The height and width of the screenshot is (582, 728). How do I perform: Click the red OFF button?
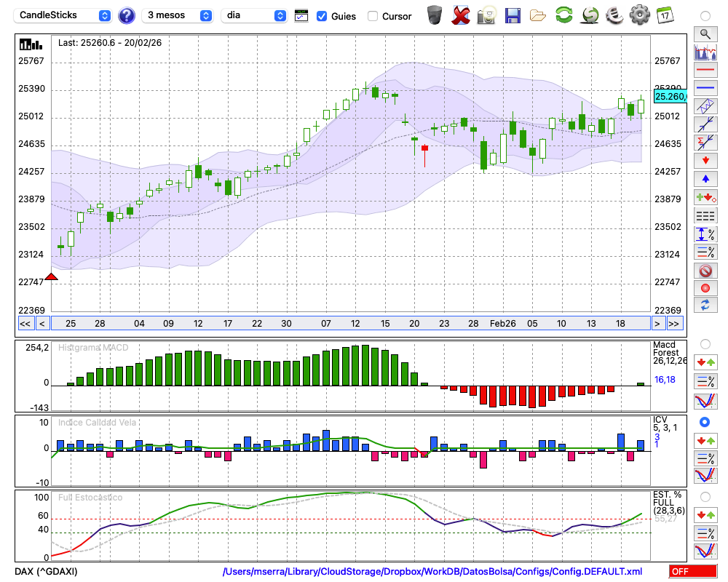[x=692, y=571]
